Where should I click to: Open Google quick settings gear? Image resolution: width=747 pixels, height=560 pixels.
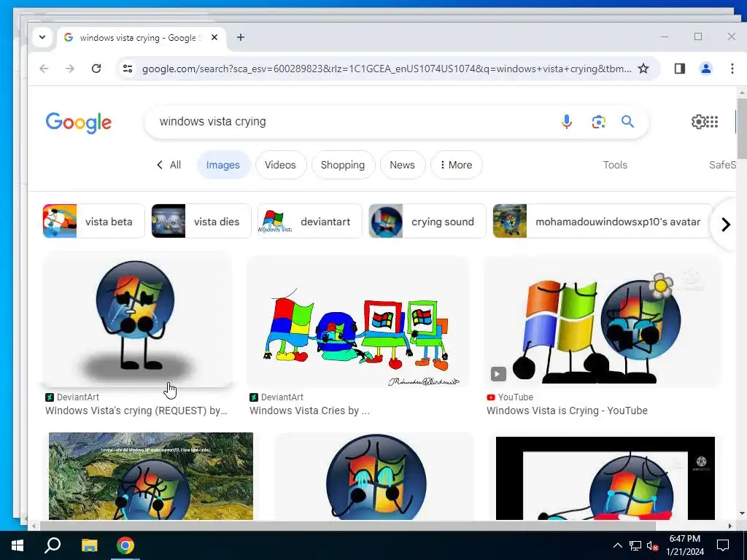pyautogui.click(x=698, y=122)
